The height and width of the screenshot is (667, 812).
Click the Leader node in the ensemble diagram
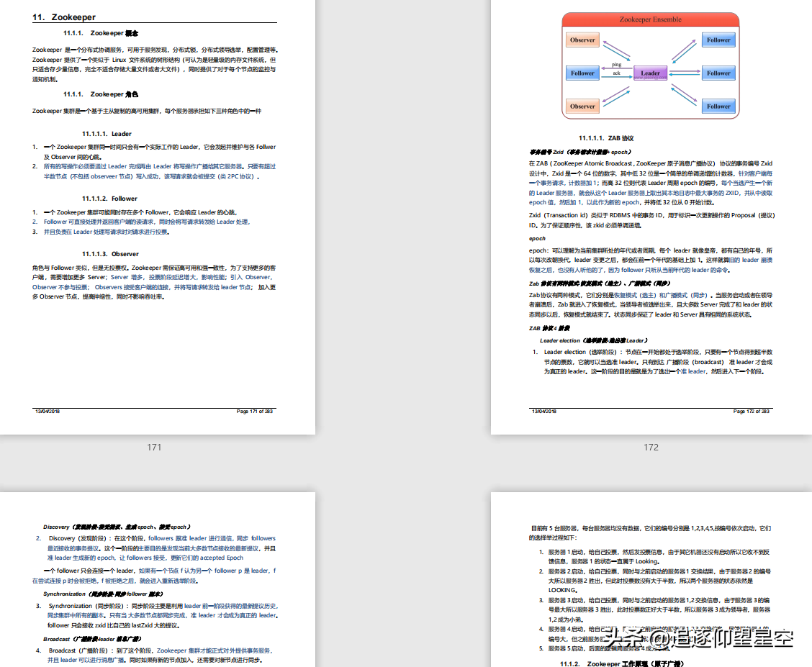tap(651, 73)
